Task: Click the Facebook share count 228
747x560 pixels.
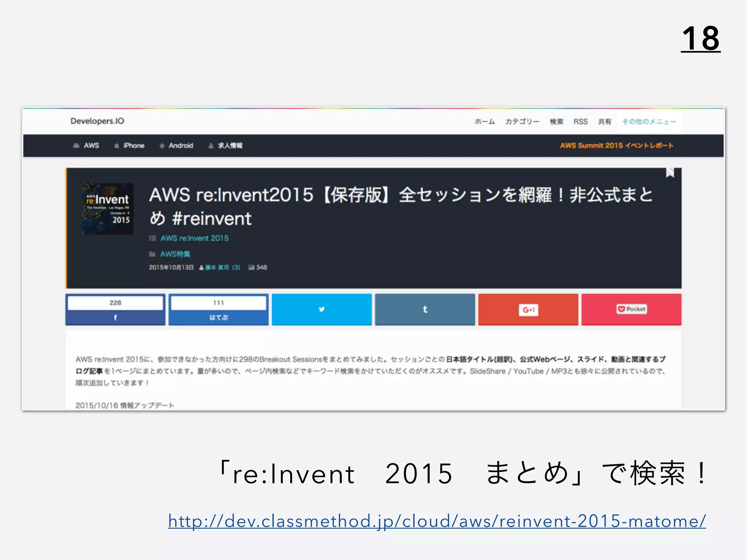Action: point(115,303)
